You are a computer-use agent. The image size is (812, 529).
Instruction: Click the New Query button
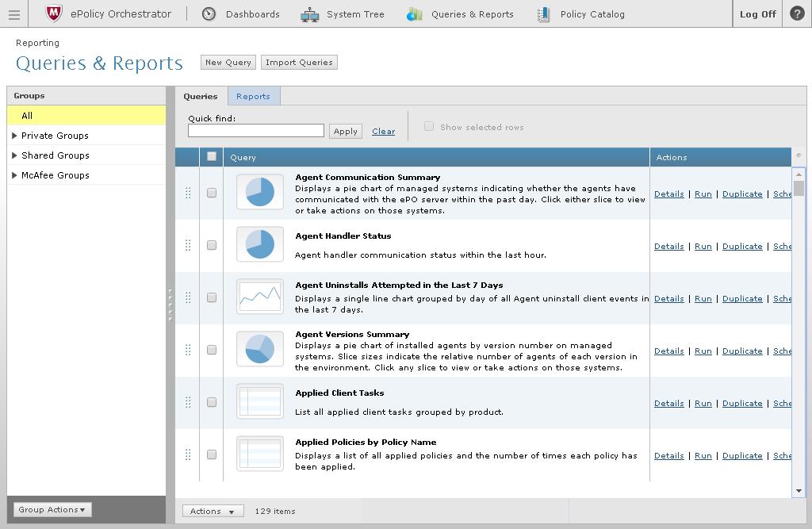(228, 62)
